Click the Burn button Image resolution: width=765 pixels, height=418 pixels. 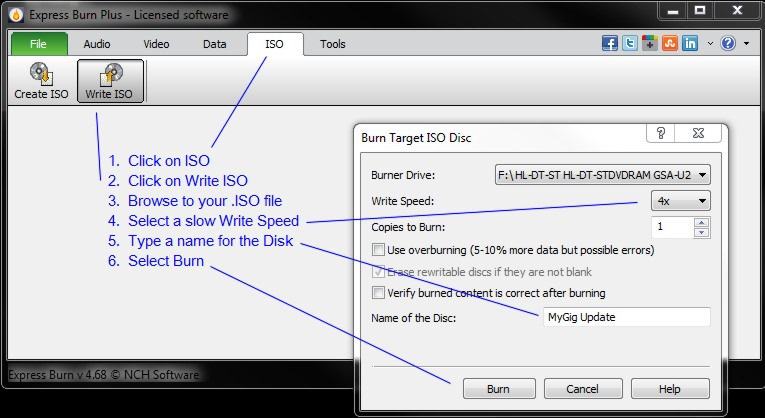(499, 389)
